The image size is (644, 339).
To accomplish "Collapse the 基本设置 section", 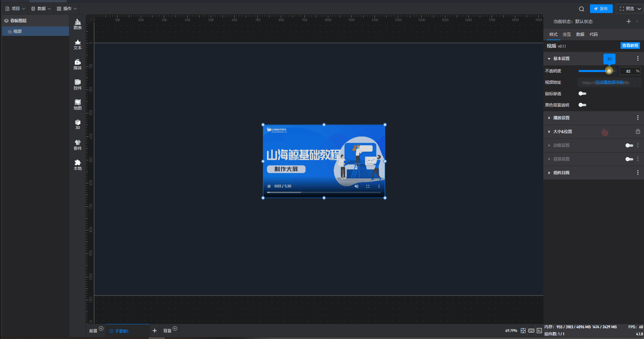I will (549, 59).
